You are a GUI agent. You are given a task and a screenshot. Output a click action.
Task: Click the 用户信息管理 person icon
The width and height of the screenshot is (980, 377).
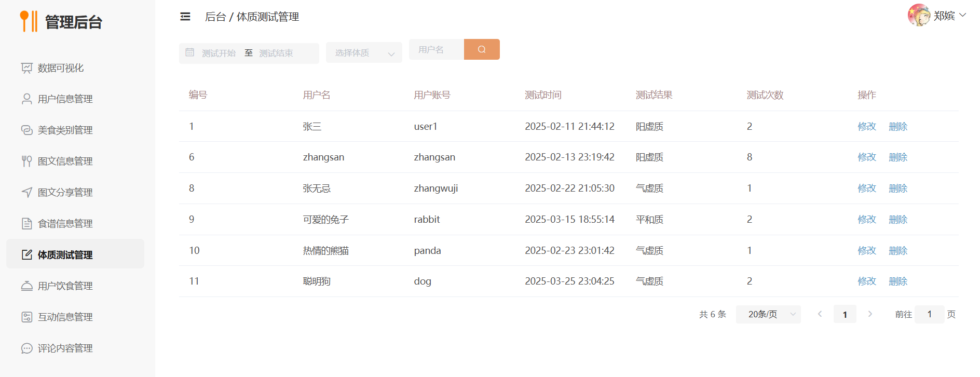[x=27, y=99]
